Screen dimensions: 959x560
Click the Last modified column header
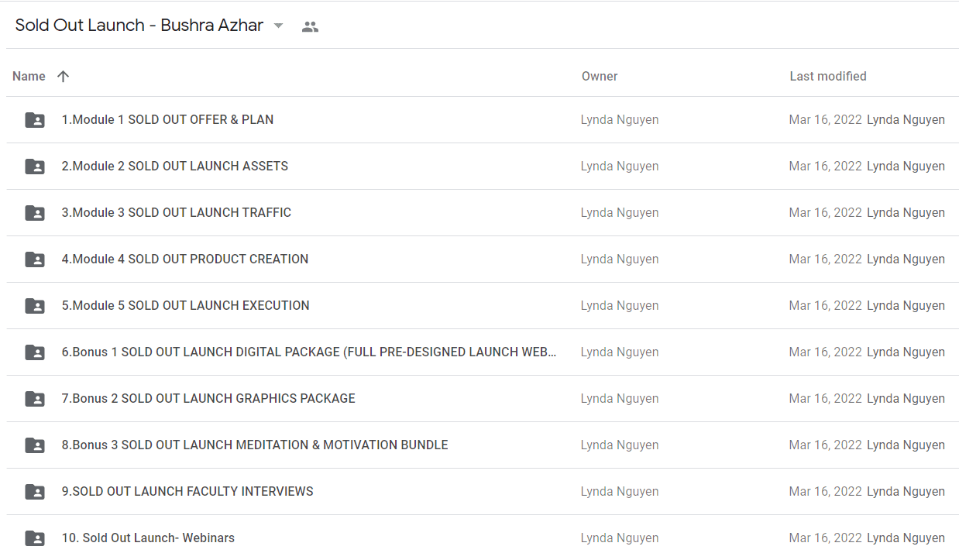click(828, 76)
